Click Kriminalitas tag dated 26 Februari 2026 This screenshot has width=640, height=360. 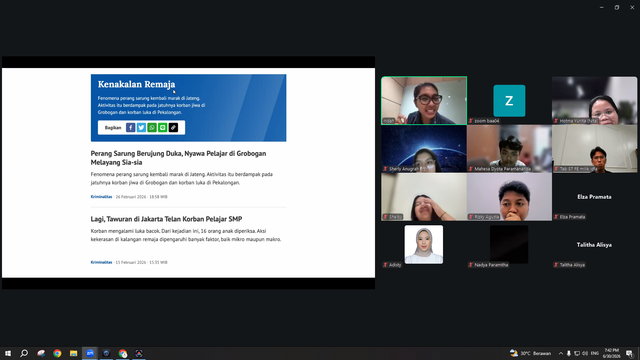(x=101, y=197)
